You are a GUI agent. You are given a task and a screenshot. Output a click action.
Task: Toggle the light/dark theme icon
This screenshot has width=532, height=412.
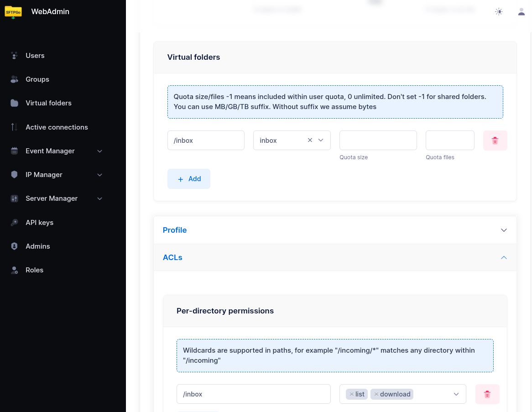(499, 12)
